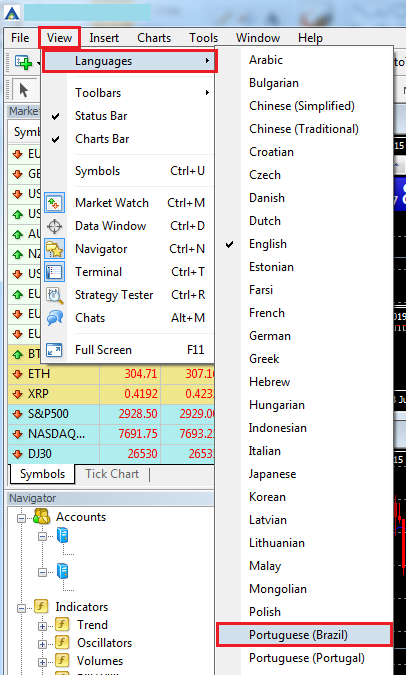Viewport: 406px width, 675px height.
Task: Click the Full Screen icon
Action: pyautogui.click(x=54, y=350)
